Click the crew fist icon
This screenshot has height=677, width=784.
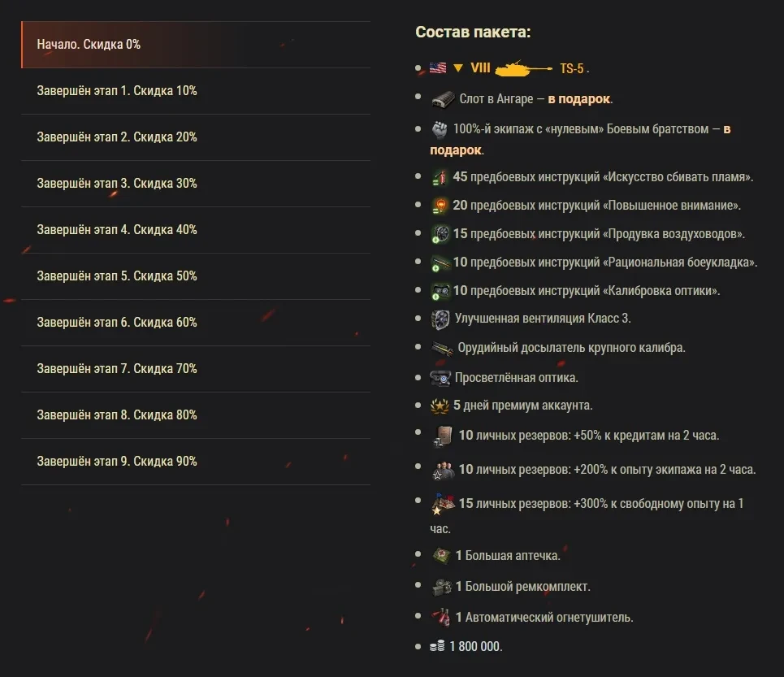pos(440,129)
